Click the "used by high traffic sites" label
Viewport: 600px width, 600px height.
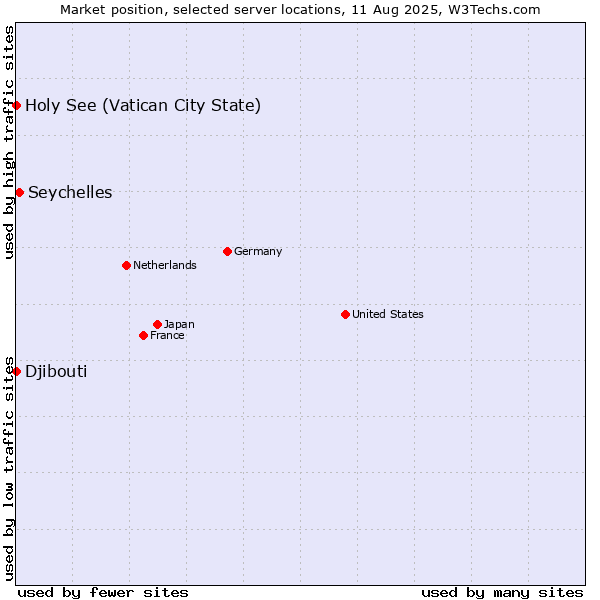9,142
